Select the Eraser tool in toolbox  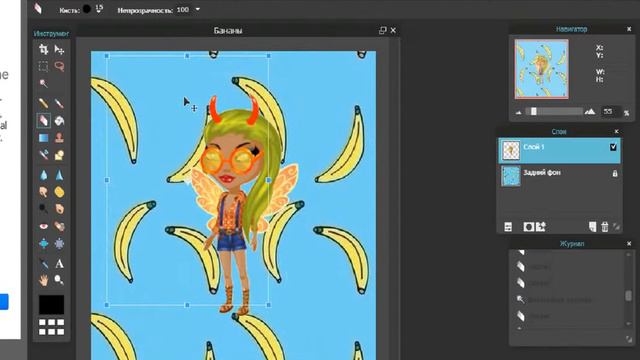point(43,121)
